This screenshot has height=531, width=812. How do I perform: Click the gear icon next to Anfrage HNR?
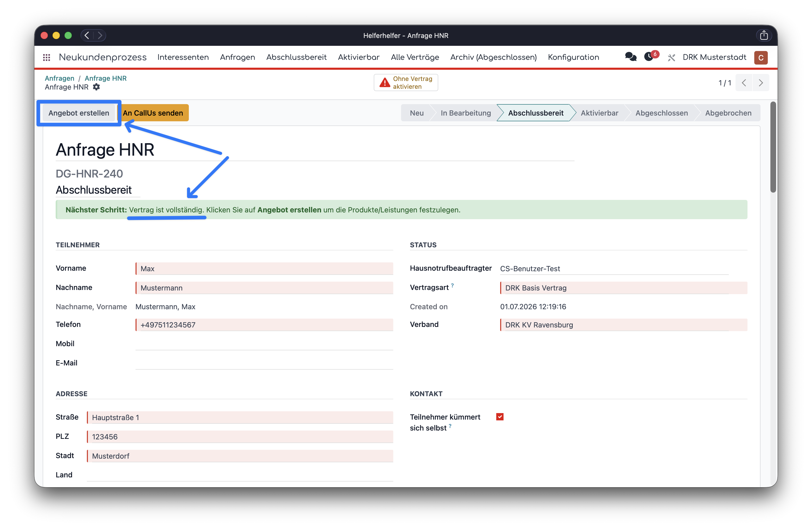click(96, 87)
